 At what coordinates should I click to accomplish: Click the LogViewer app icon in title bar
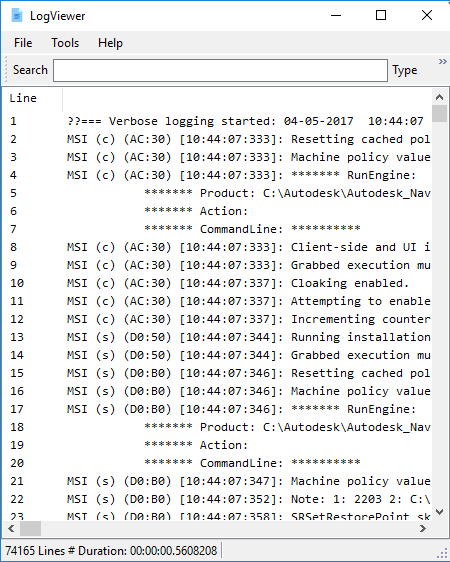click(x=16, y=15)
